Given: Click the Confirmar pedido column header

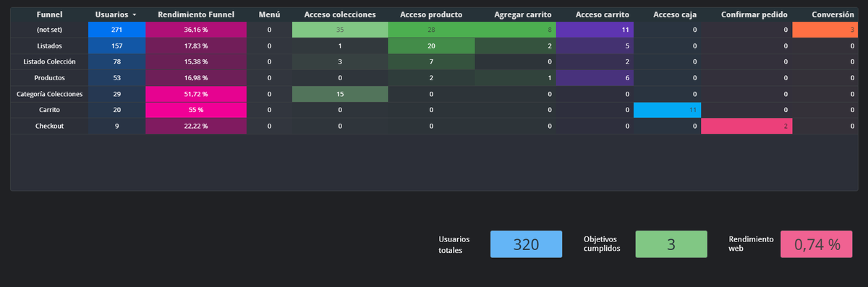Looking at the screenshot, I should click(x=754, y=14).
